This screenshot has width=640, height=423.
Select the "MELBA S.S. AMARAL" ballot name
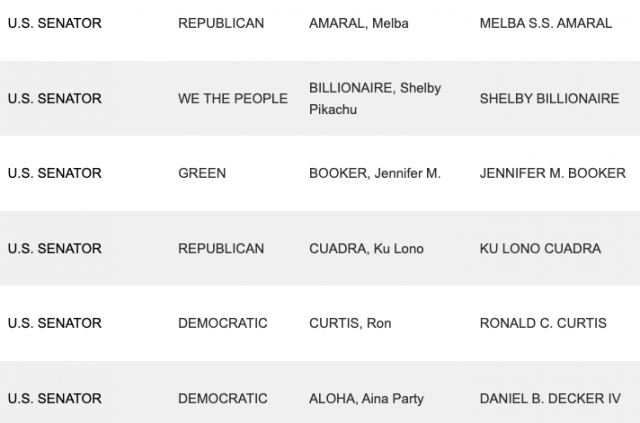click(545, 23)
